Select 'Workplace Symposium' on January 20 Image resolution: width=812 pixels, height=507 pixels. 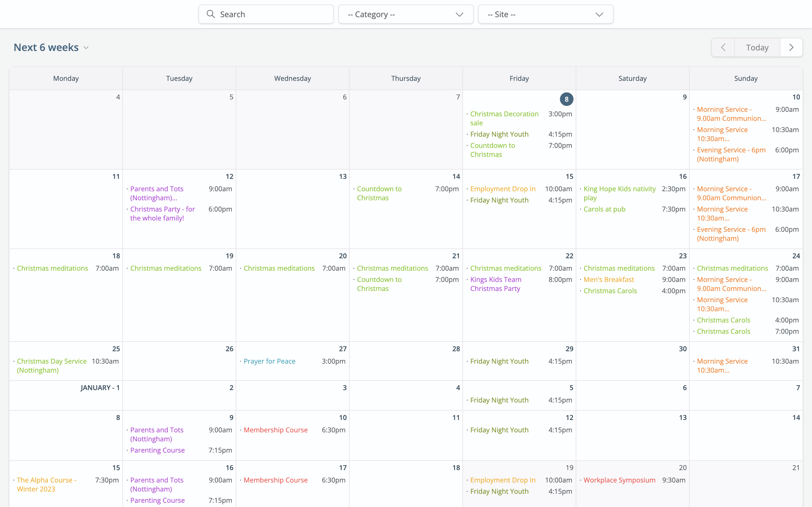coord(619,480)
